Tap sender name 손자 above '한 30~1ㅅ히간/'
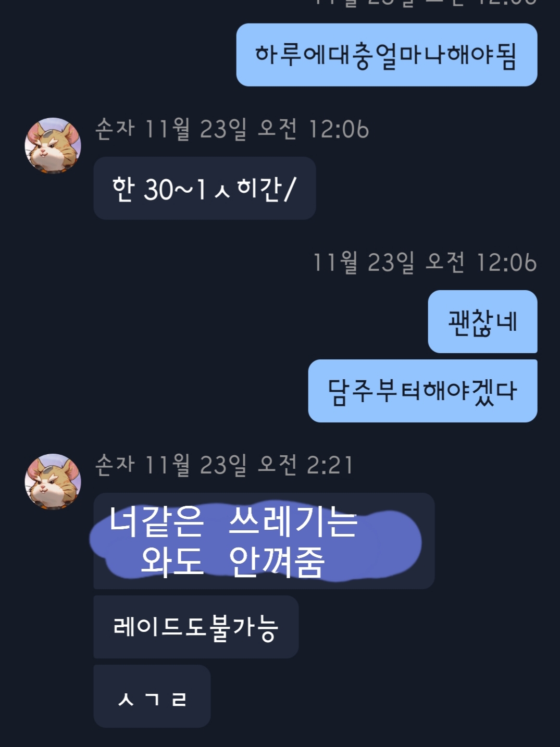The image size is (560, 747). pos(115,129)
